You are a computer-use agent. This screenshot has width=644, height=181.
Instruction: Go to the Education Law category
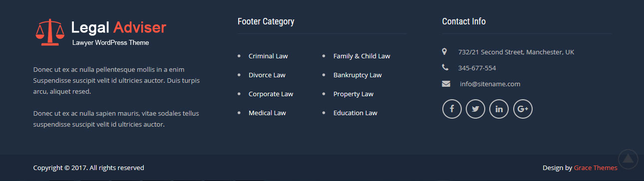pos(355,113)
